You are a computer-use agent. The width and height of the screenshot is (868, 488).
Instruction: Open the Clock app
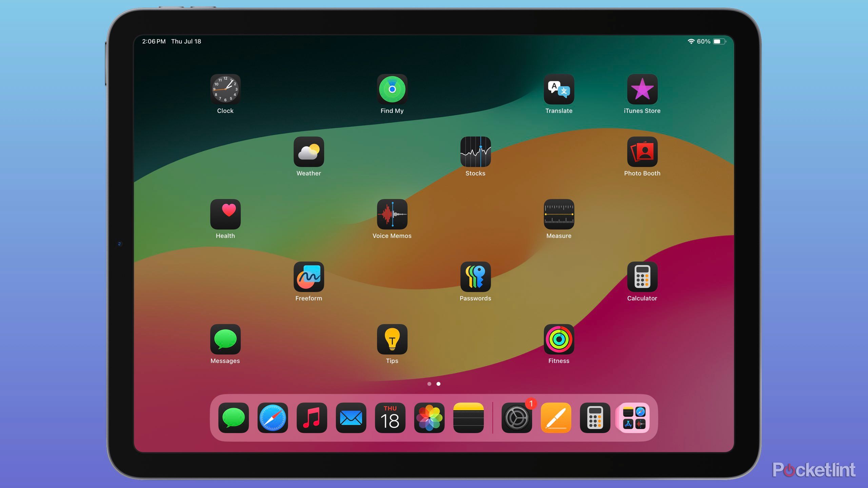click(x=225, y=89)
